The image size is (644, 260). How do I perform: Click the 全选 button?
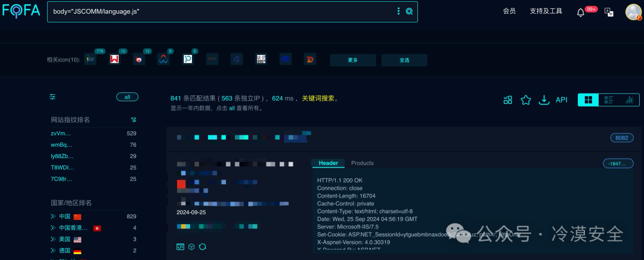(x=404, y=60)
